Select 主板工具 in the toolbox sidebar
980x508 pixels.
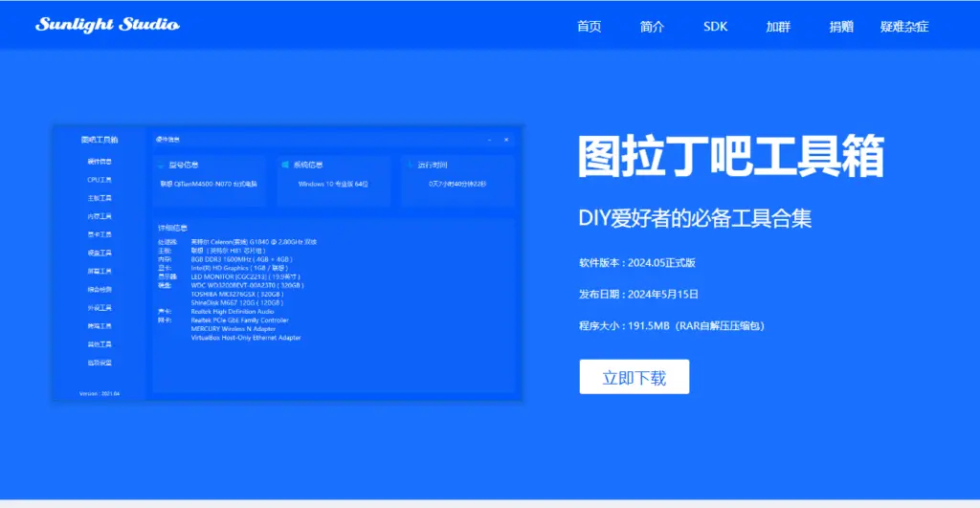(100, 198)
